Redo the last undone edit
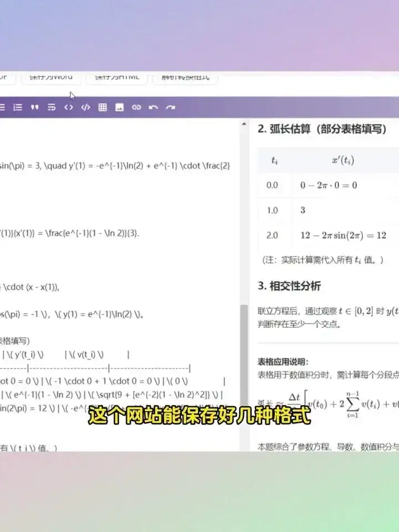This screenshot has height=532, width=399. pyautogui.click(x=170, y=108)
